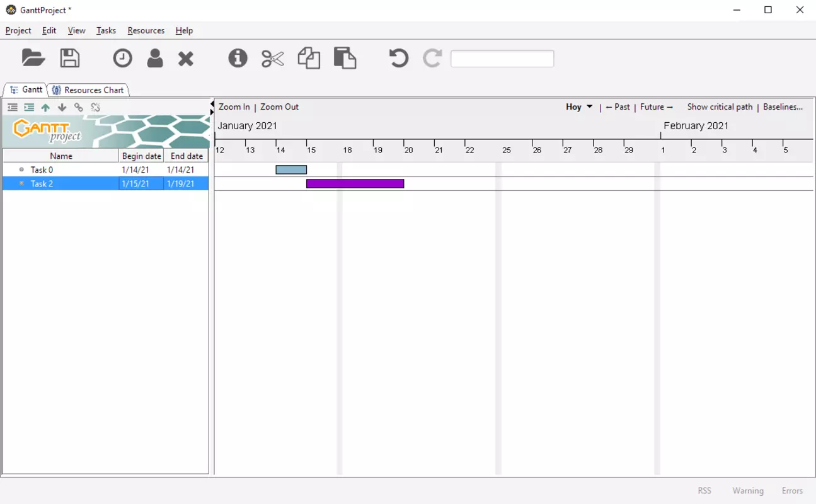816x504 pixels.
Task: Collapse the task panel with the left splitter arrow
Action: 212,103
